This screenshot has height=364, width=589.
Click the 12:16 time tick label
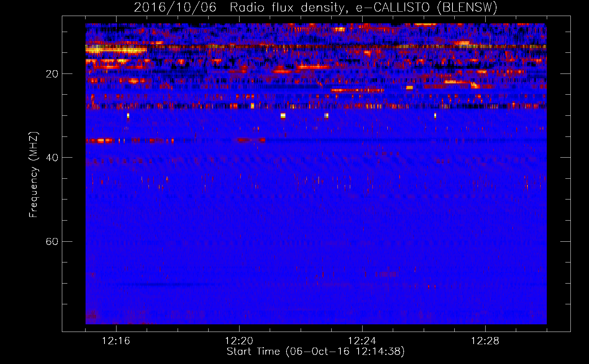click(x=116, y=341)
